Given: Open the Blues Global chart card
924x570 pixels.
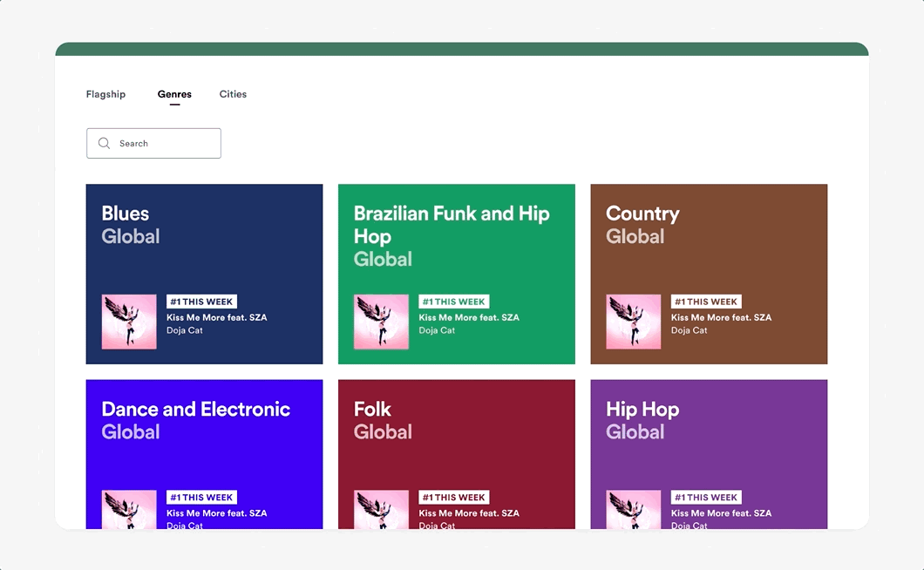Looking at the screenshot, I should coord(205,274).
